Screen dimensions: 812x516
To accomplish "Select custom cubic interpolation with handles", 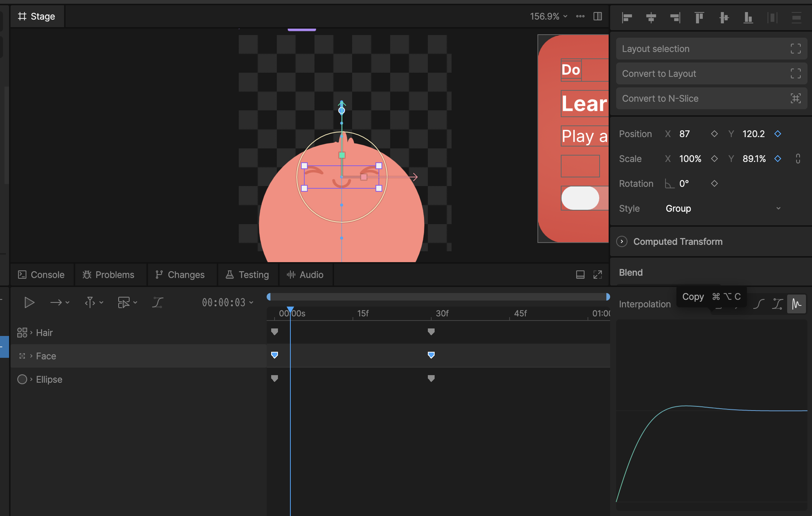I will [x=777, y=304].
